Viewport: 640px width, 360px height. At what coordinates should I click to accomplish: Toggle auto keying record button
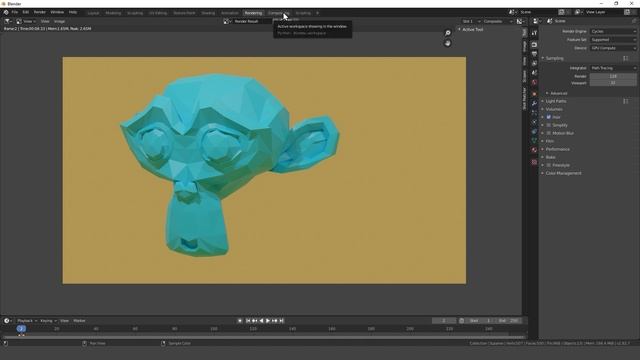coord(240,321)
